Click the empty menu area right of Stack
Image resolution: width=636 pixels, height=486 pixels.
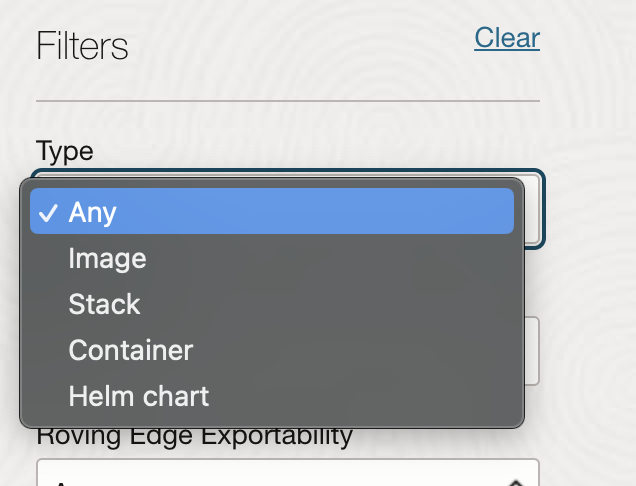tap(330, 304)
